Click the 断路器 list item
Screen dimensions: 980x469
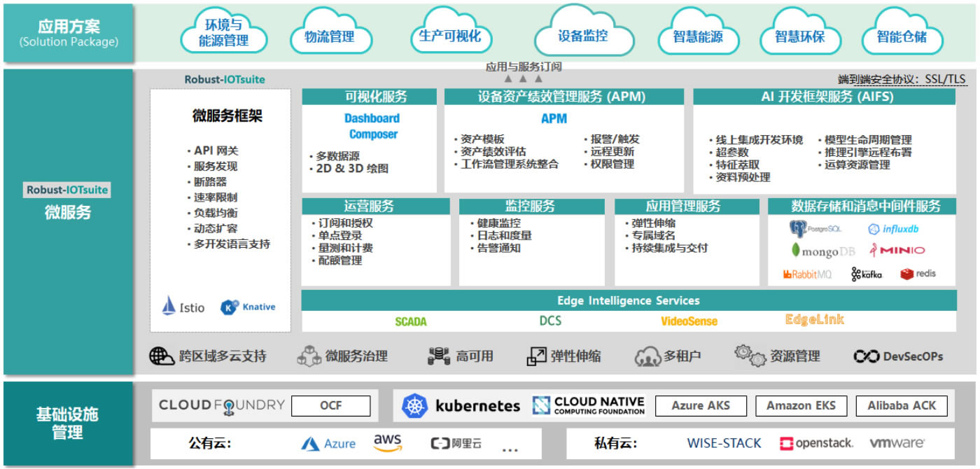(206, 182)
